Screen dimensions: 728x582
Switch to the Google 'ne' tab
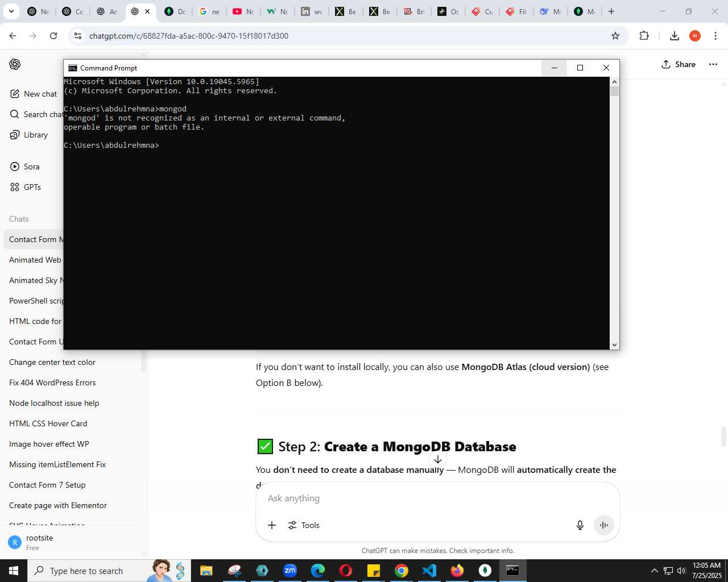pyautogui.click(x=209, y=11)
